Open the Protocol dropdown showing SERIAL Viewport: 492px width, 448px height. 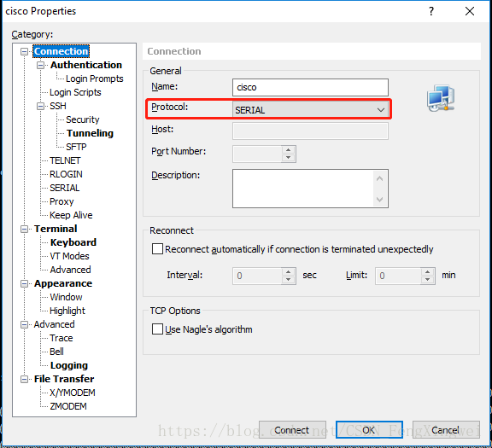pyautogui.click(x=310, y=110)
